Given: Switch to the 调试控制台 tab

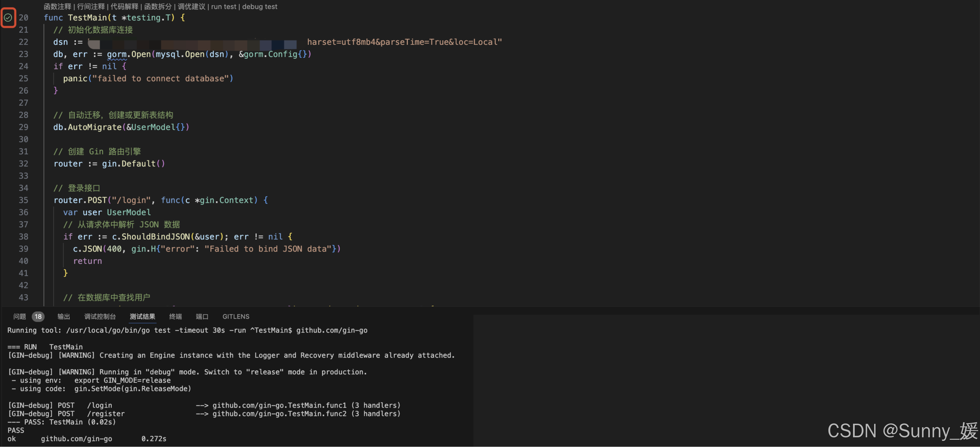Looking at the screenshot, I should point(100,316).
